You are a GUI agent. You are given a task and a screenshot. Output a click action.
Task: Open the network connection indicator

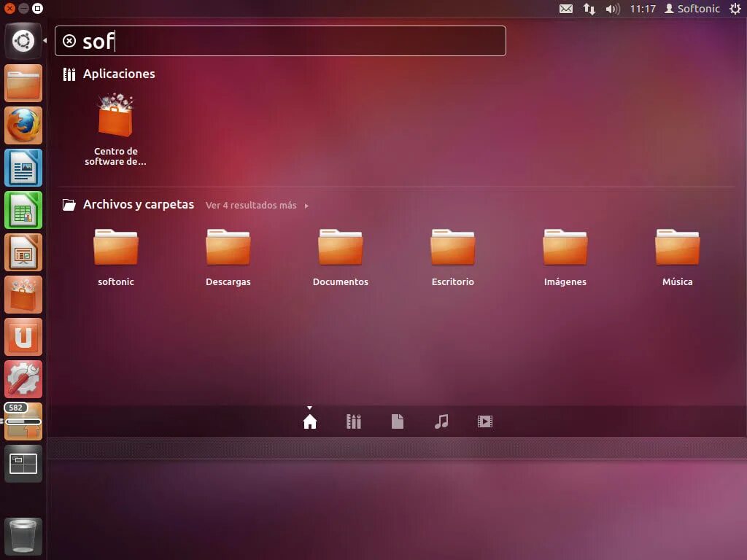(589, 9)
